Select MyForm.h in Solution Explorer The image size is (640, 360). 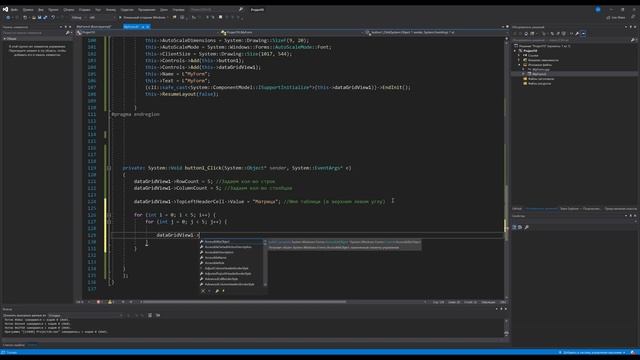coord(539,74)
